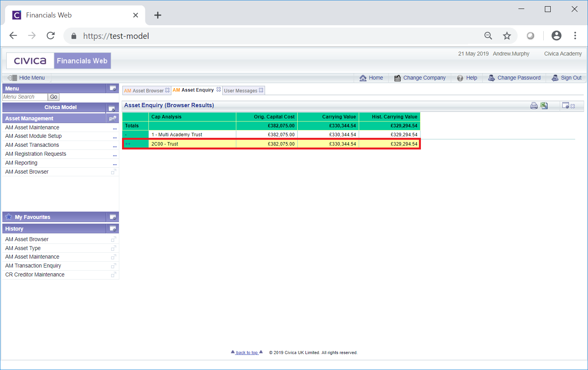The width and height of the screenshot is (588, 370).
Task: Click the My Favourites panel icon
Action: (x=113, y=217)
